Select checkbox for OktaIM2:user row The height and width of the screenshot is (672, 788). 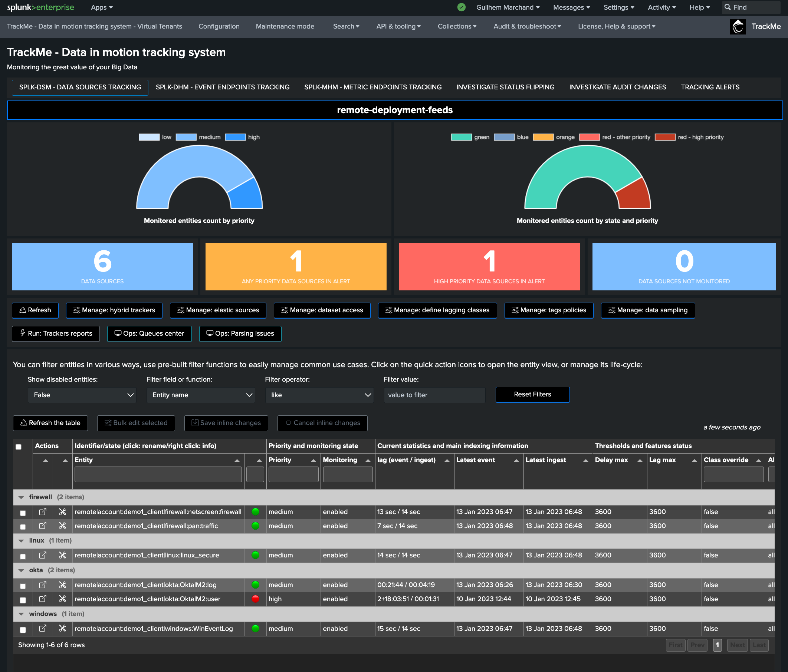point(23,600)
